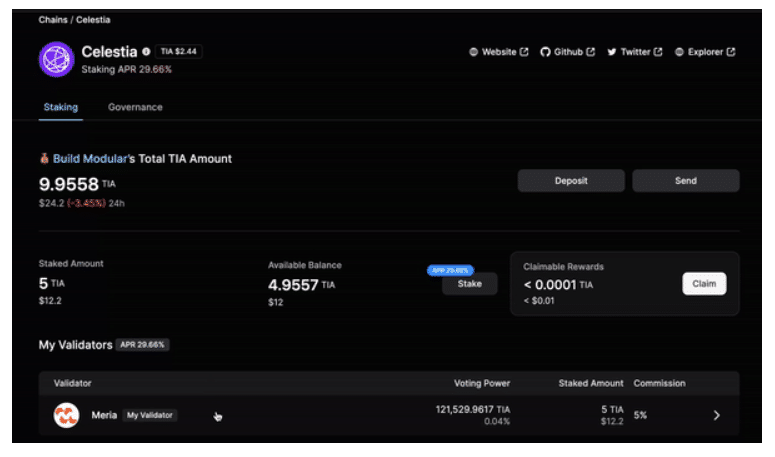Screen dimensions: 775x457
Task: Click the Staked Amount column header
Action: [591, 383]
